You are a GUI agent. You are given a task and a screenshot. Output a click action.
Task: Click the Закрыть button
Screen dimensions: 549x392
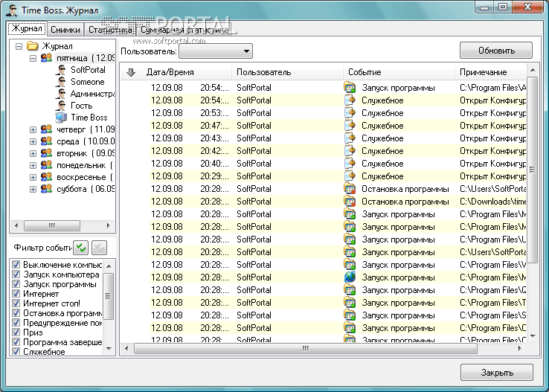[x=497, y=373]
